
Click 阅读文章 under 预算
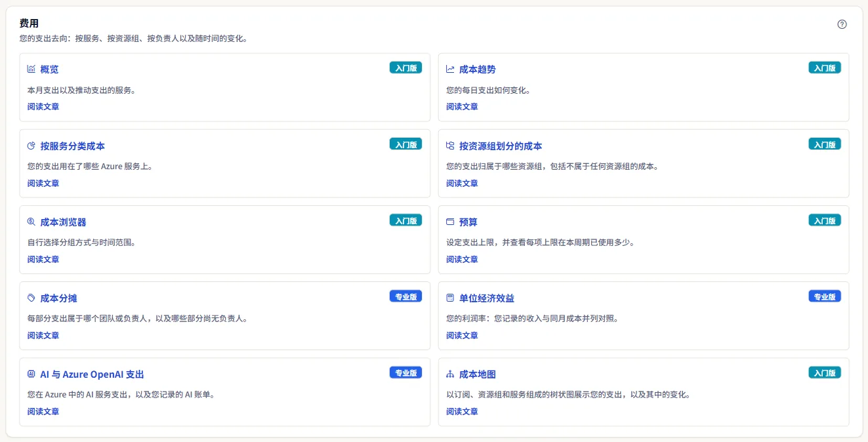tap(462, 259)
